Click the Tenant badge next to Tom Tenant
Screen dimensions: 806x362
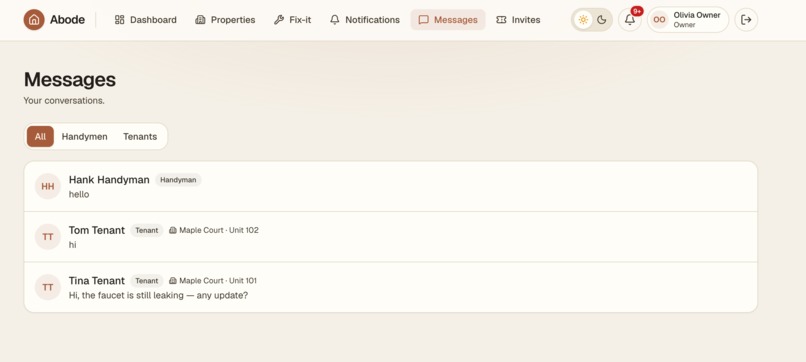[x=146, y=230]
